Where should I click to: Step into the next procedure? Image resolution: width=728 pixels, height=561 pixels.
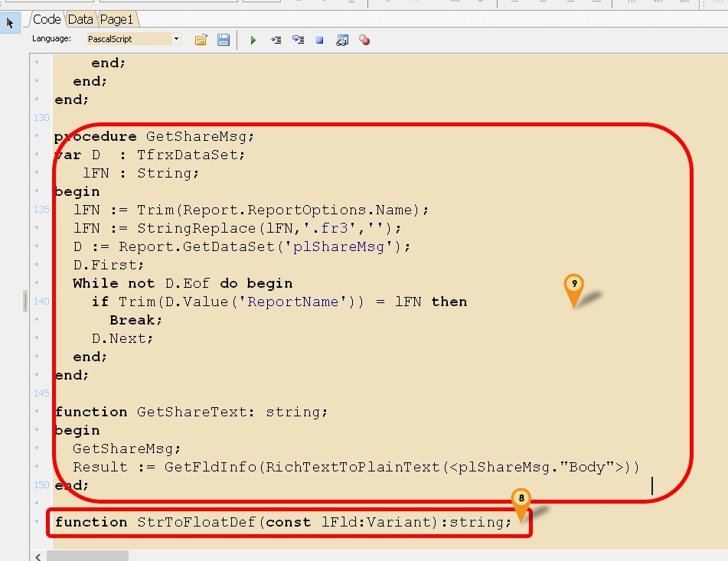(276, 40)
